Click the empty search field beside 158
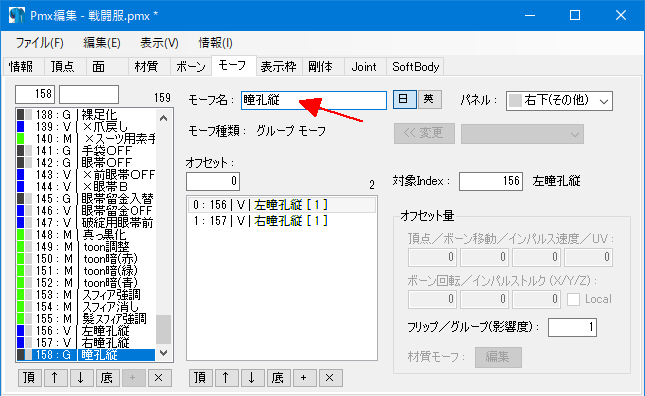This screenshot has width=645, height=396. [x=89, y=94]
